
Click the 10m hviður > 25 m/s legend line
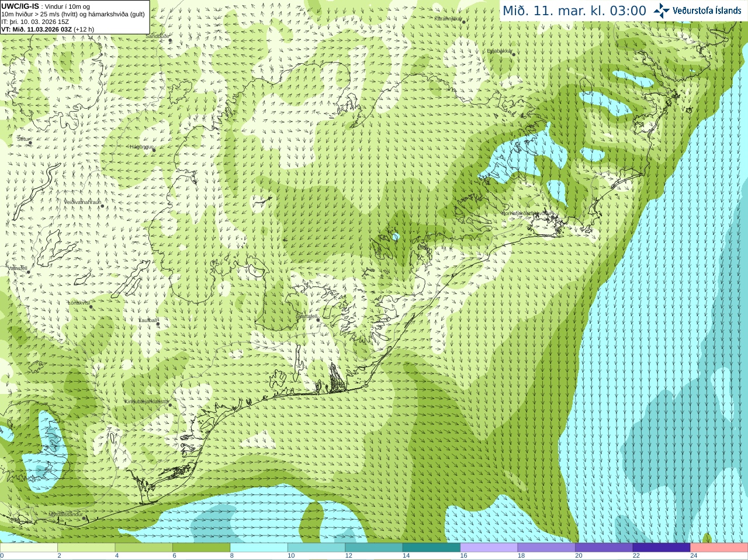(73, 14)
